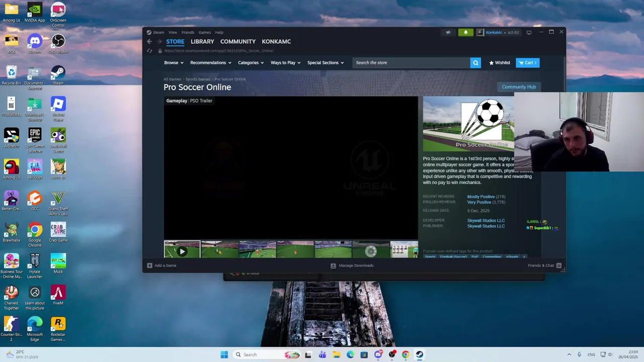Image resolution: width=644 pixels, height=362 pixels.
Task: Open the green notifications bell
Action: 465,32
